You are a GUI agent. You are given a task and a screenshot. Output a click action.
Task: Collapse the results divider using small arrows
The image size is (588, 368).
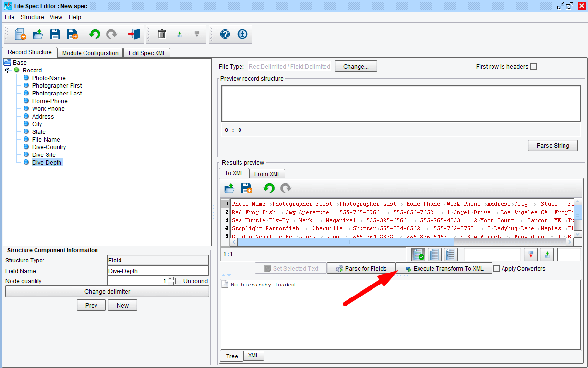click(223, 275)
